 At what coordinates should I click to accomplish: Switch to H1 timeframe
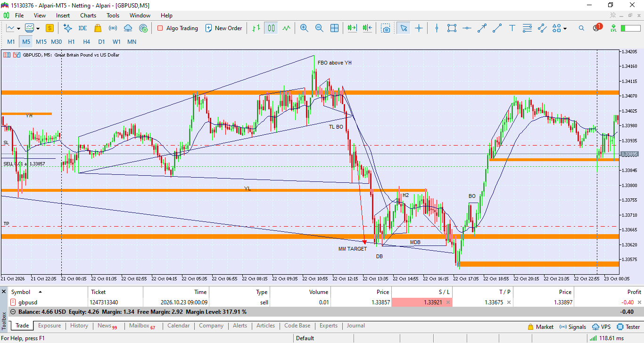click(x=72, y=42)
